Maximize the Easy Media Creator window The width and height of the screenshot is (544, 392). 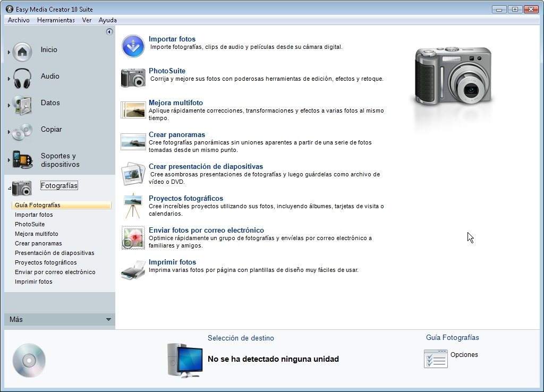point(515,10)
